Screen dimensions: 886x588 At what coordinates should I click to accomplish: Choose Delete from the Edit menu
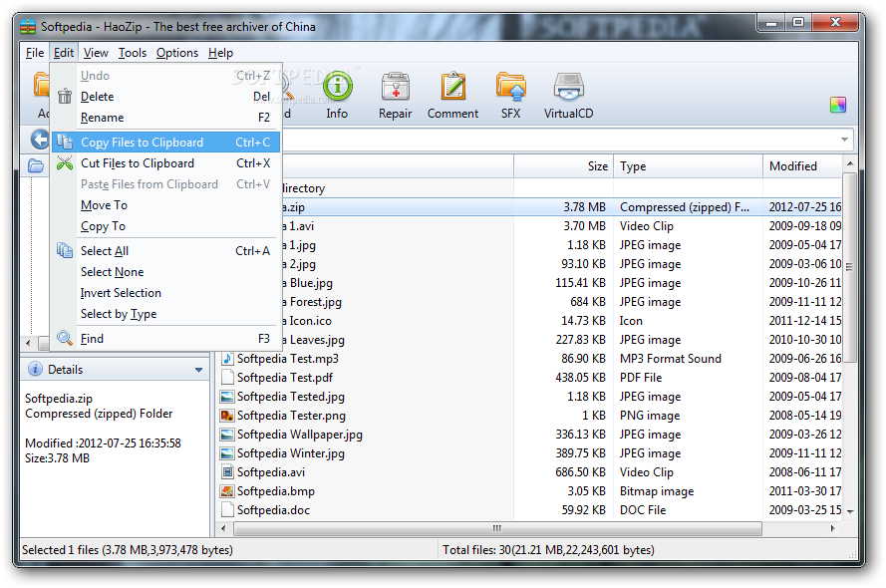click(165, 97)
